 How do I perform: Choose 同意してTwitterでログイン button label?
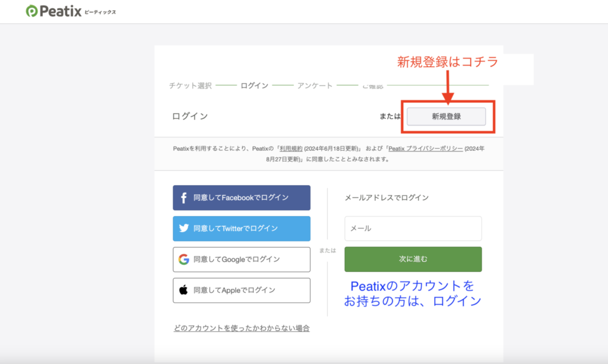235,229
